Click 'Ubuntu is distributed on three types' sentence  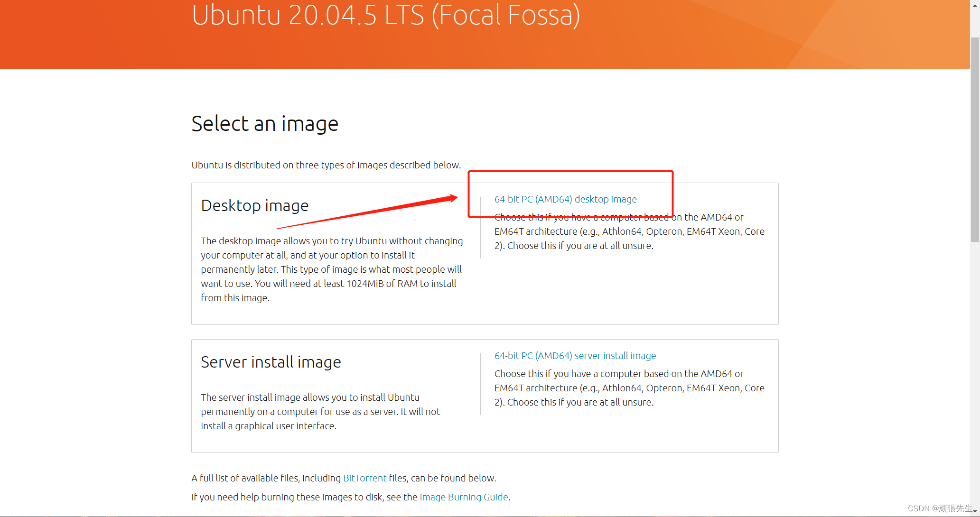tap(326, 165)
